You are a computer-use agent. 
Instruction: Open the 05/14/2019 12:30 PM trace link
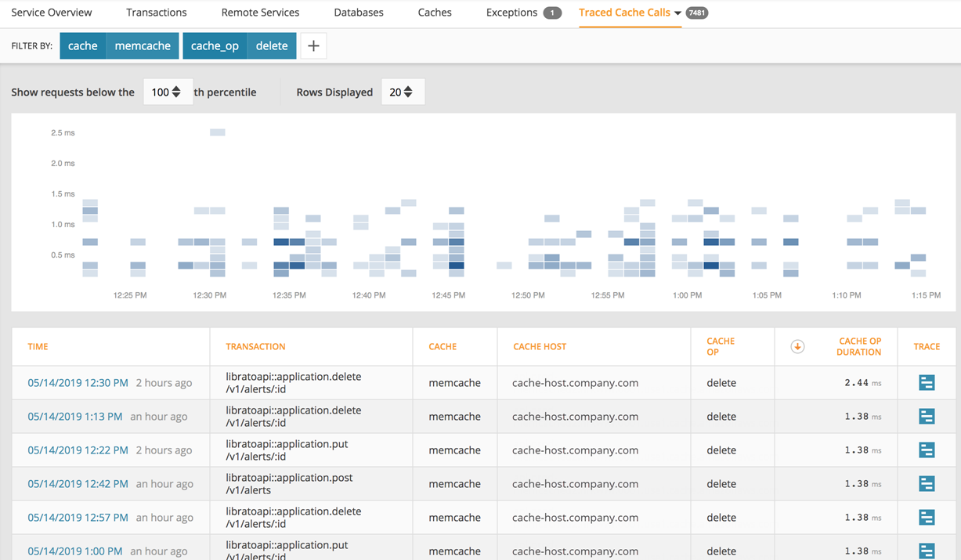[x=76, y=382]
